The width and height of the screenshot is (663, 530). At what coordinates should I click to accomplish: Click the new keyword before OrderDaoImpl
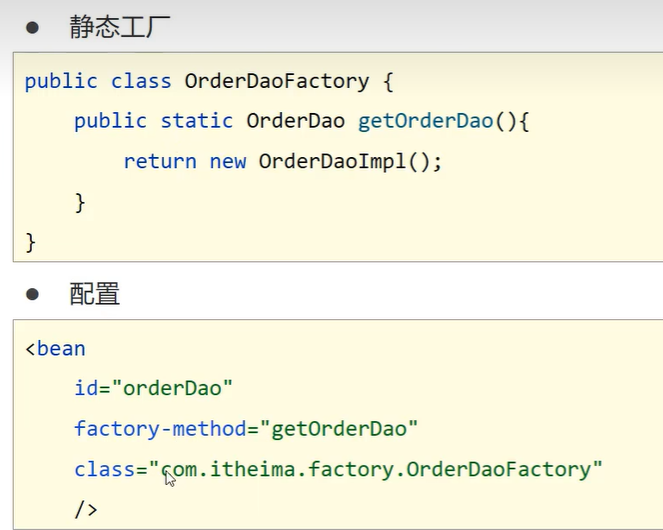pyautogui.click(x=227, y=162)
